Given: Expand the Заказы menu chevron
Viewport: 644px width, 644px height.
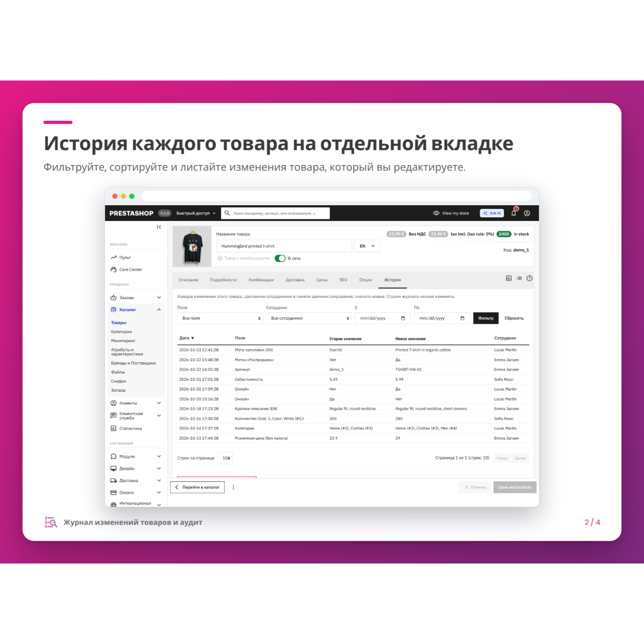Looking at the screenshot, I should tap(159, 297).
